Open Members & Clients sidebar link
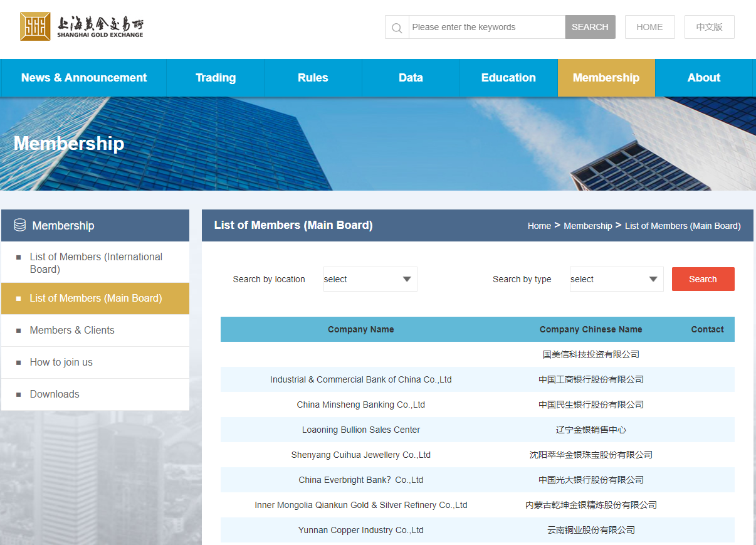This screenshot has height=545, width=756. [95, 331]
